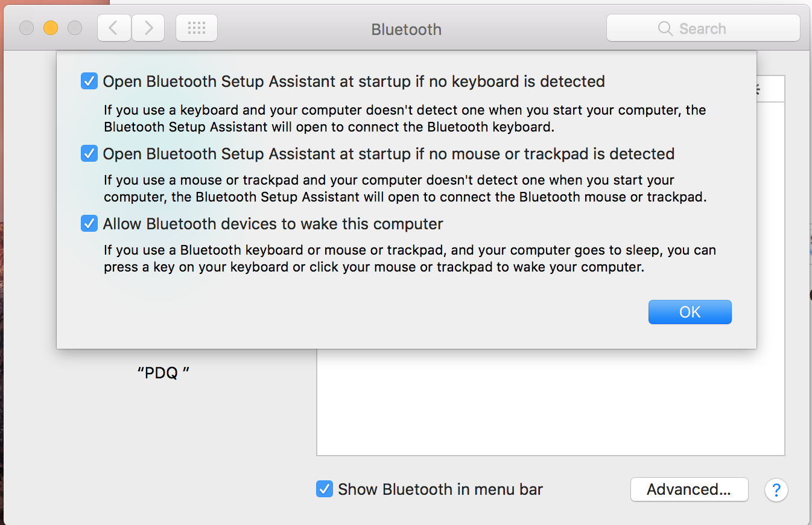Image resolution: width=812 pixels, height=525 pixels.
Task: Click the gray close window button
Action: (x=27, y=28)
